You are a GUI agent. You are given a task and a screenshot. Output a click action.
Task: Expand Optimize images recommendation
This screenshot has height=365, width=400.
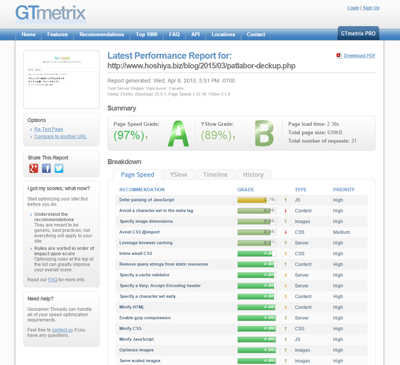point(136,350)
